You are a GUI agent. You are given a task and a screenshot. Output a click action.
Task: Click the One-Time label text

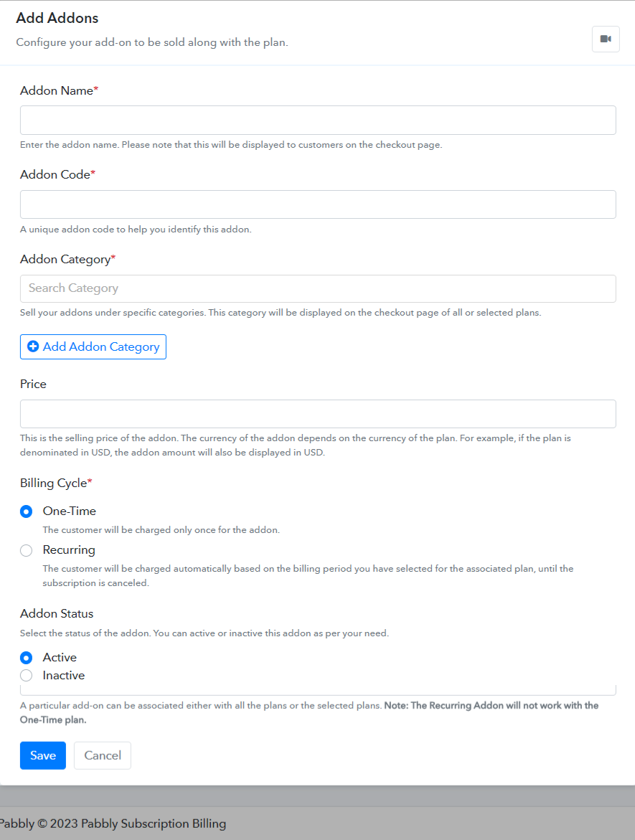(x=70, y=511)
